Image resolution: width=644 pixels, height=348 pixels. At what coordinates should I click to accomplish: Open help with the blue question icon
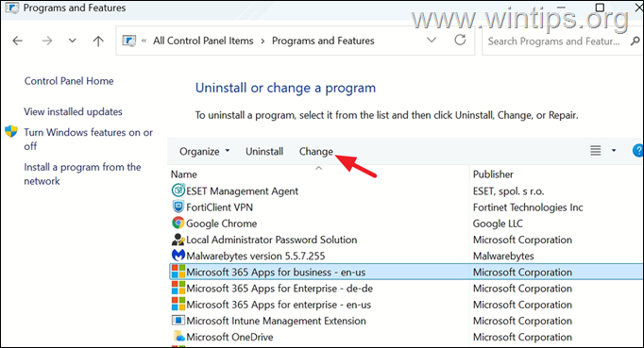point(637,151)
